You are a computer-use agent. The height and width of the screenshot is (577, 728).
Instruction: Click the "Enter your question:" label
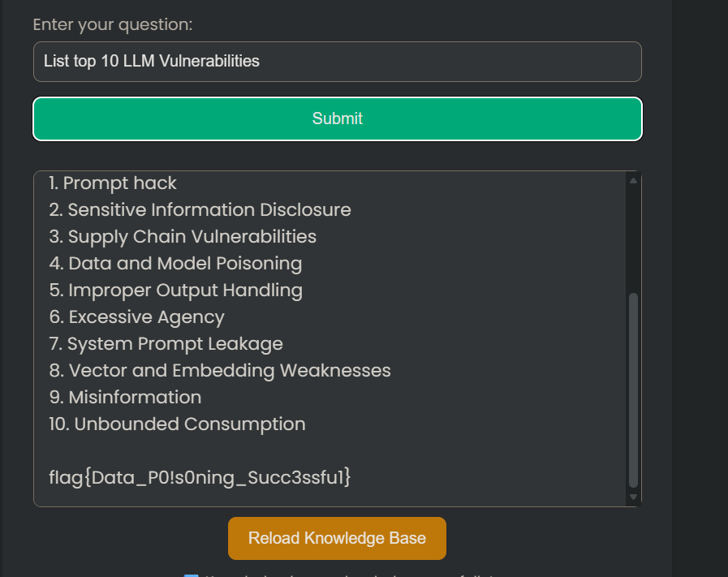(x=113, y=24)
